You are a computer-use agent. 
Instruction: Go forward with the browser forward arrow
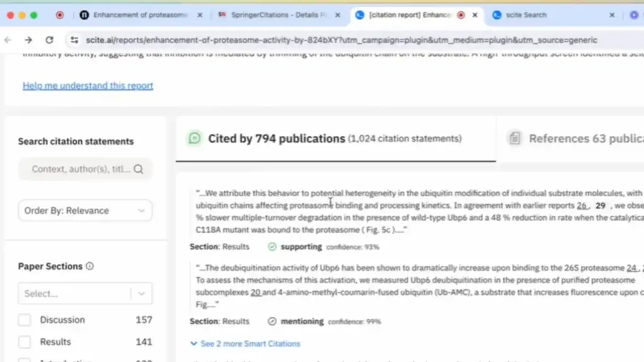pyautogui.click(x=28, y=40)
